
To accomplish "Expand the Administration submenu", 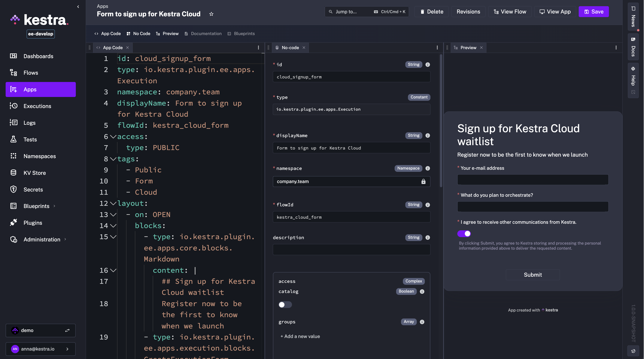I will click(x=65, y=239).
